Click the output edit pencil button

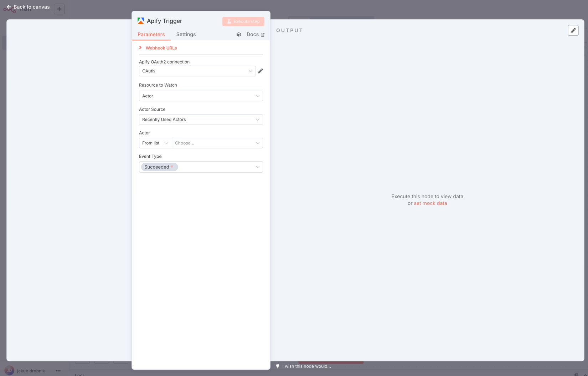click(x=573, y=30)
